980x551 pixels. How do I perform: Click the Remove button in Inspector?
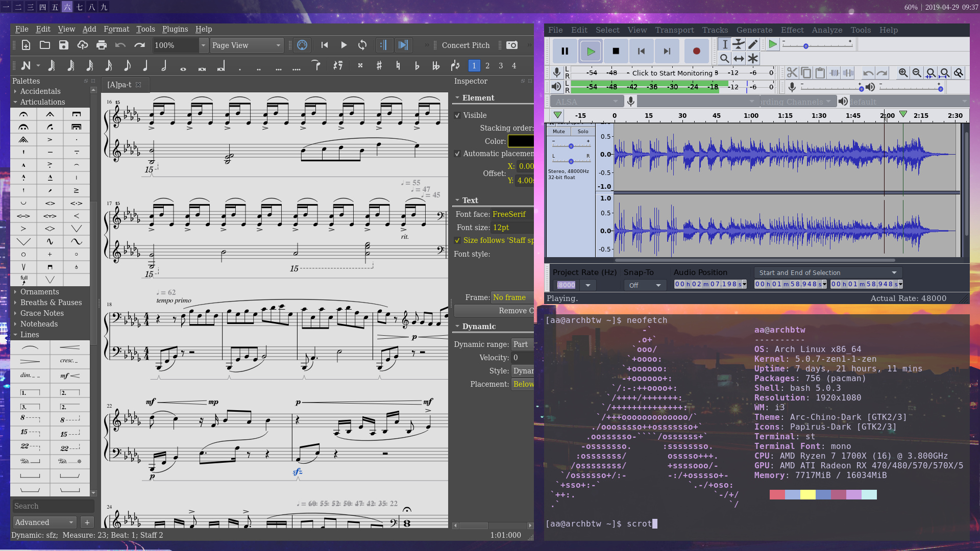tap(494, 311)
